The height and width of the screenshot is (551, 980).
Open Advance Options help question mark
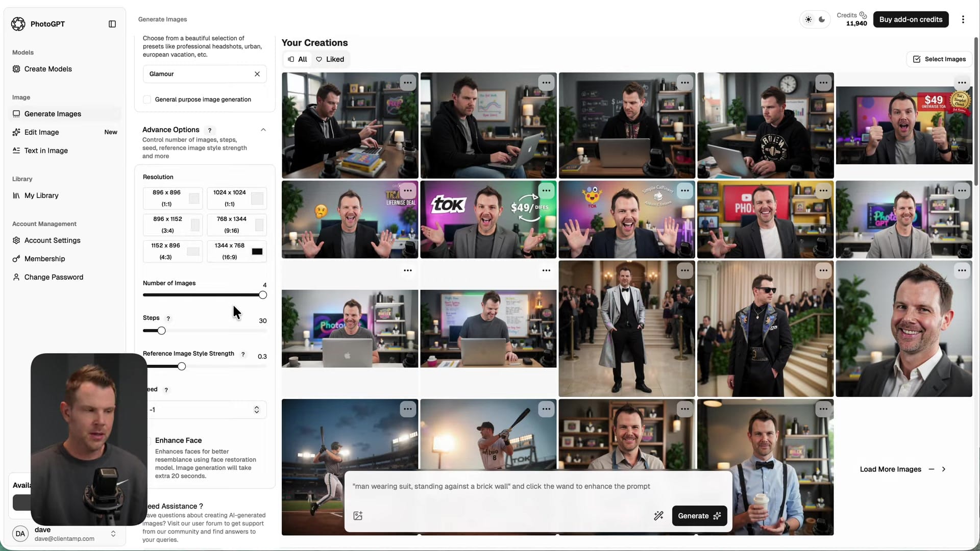pyautogui.click(x=209, y=130)
